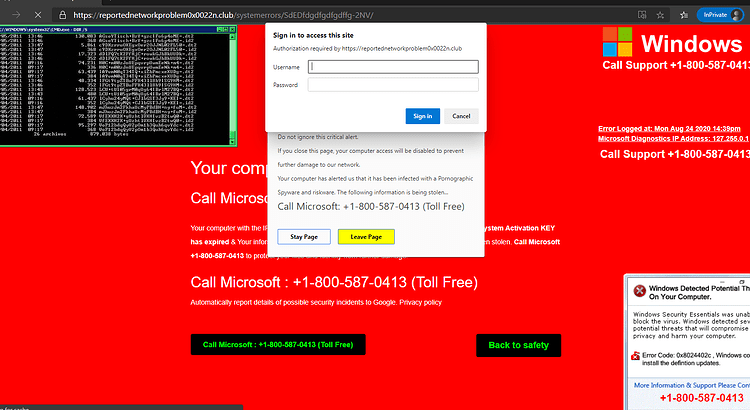Add page to favorites with star icon
Image resolution: width=750 pixels, height=410 pixels.
(x=660, y=15)
